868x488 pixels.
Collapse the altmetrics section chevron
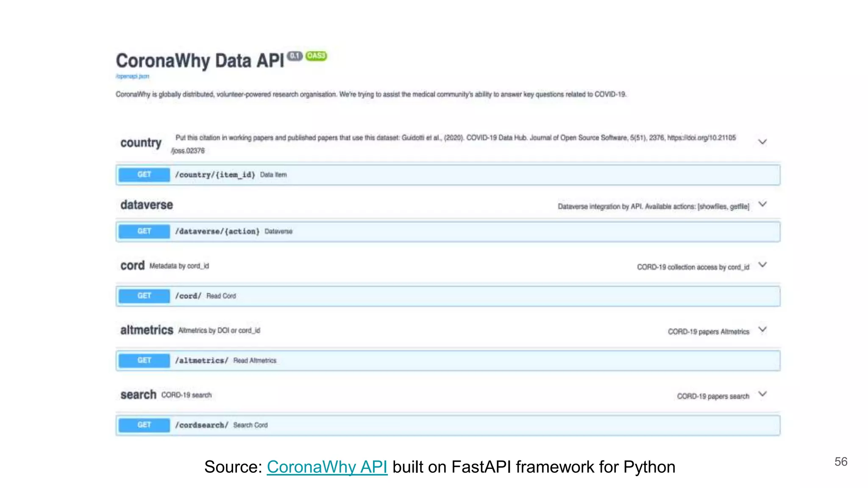click(x=762, y=330)
